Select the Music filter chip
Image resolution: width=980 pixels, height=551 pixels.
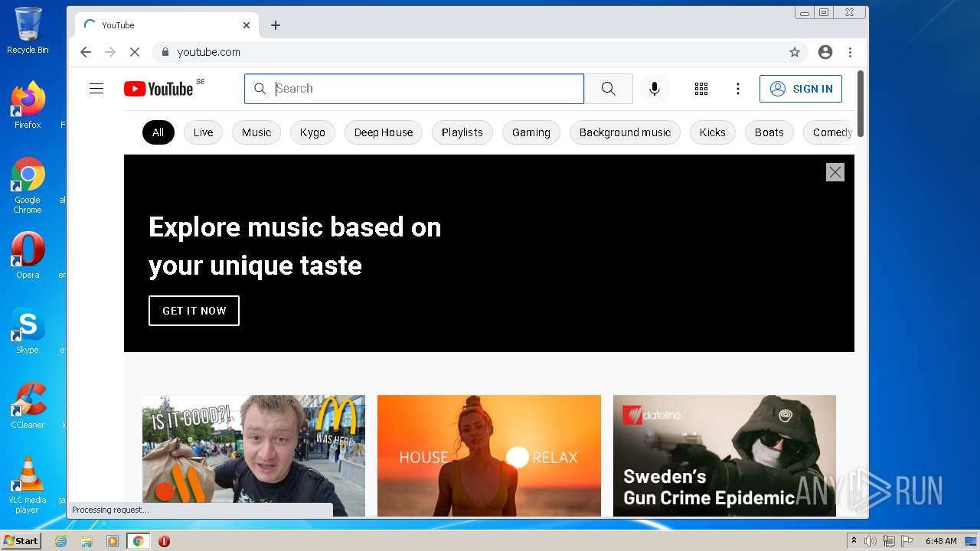256,132
